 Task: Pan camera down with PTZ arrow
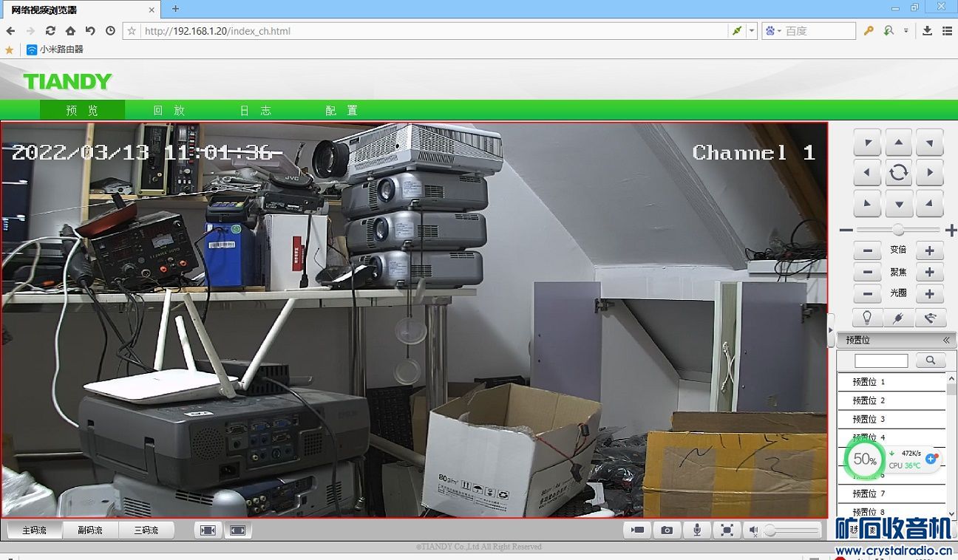pos(898,203)
